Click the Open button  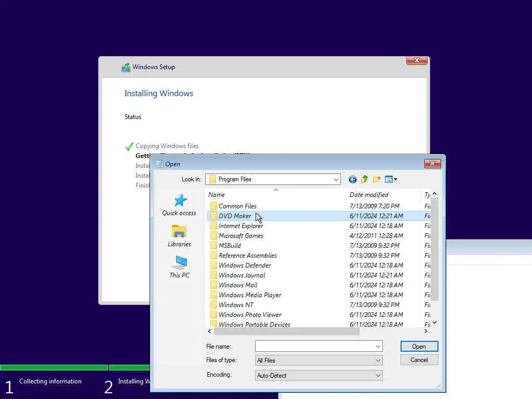point(419,347)
